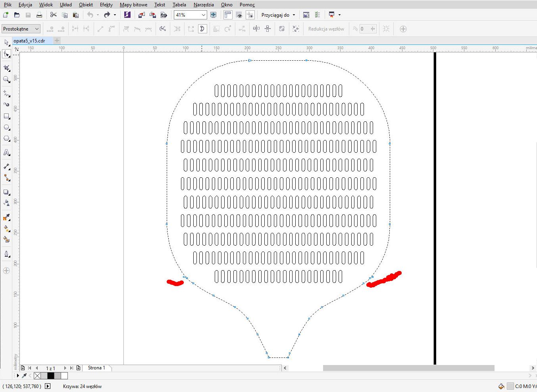The image size is (537, 392).
Task: Choose the Rectangle tool
Action: pos(6,116)
